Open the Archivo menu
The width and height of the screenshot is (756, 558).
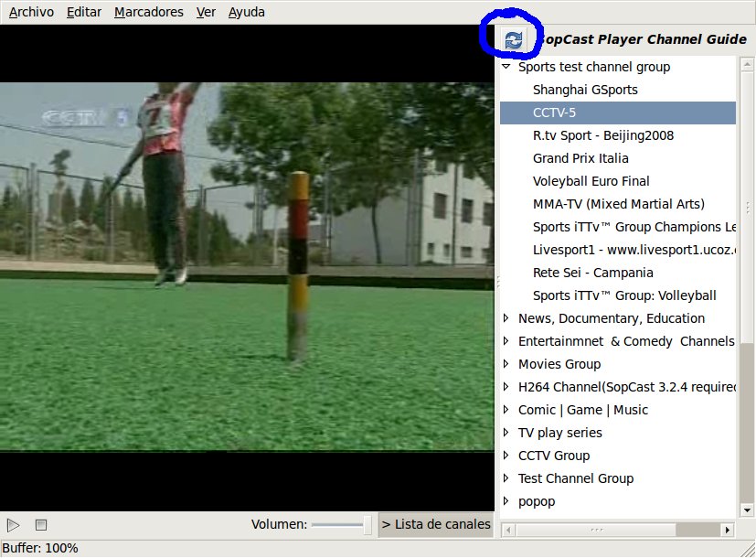(31, 12)
